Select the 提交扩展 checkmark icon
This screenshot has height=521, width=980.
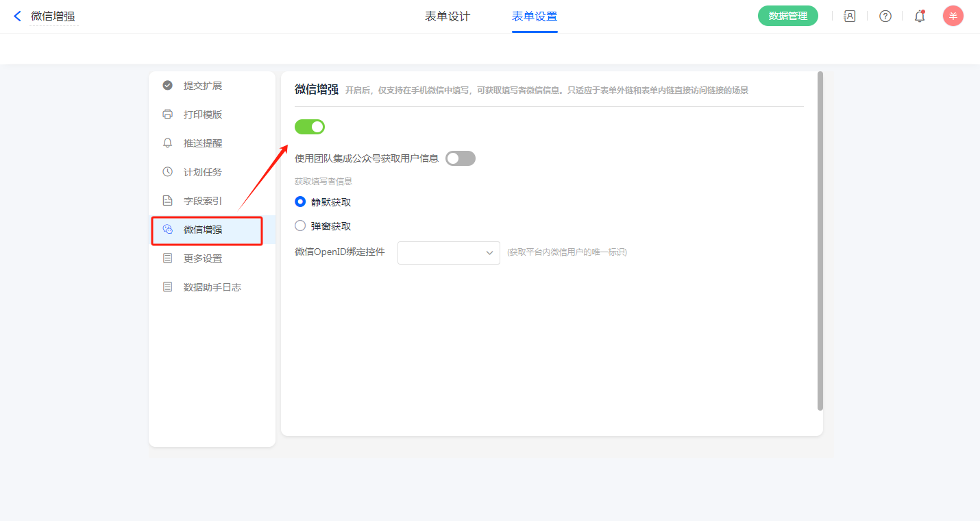tap(167, 86)
